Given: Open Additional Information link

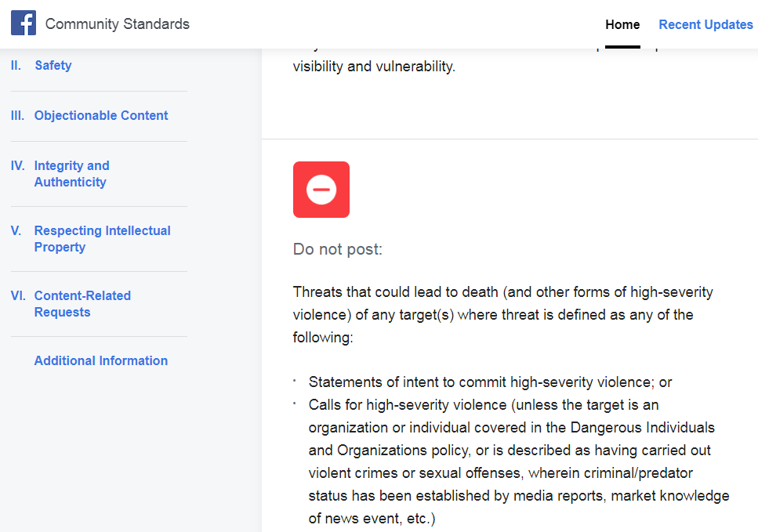Looking at the screenshot, I should pos(101,360).
